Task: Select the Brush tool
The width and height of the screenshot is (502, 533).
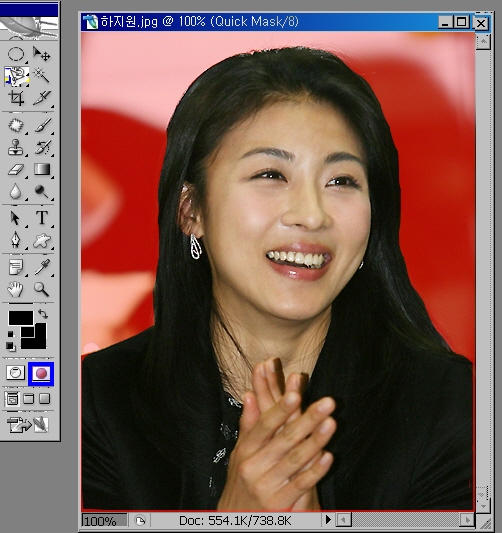Action: click(42, 125)
